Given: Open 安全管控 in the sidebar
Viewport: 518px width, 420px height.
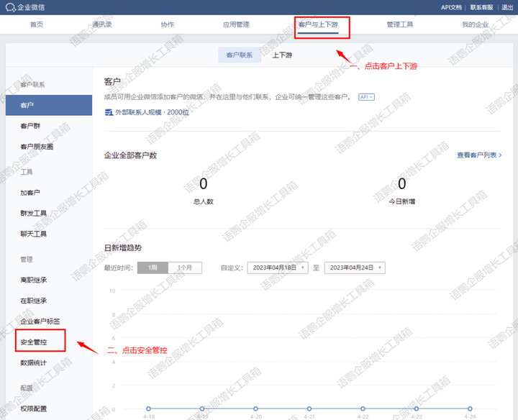Looking at the screenshot, I should (34, 342).
